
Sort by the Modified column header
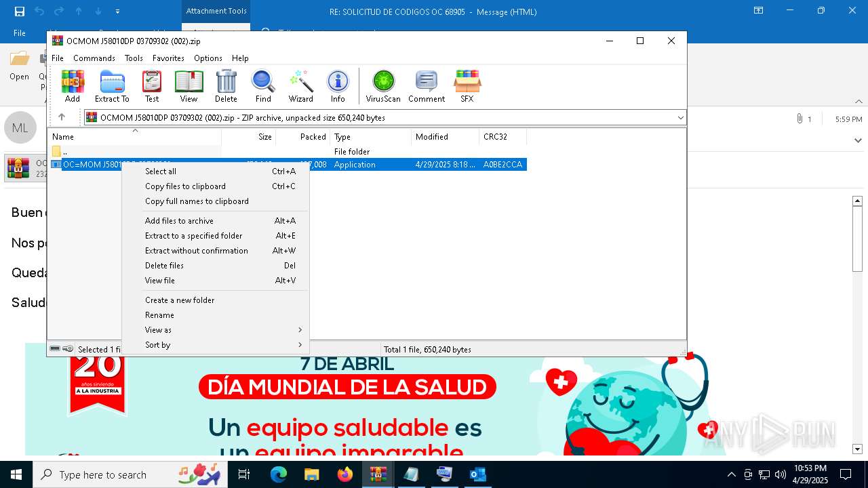pyautogui.click(x=445, y=137)
